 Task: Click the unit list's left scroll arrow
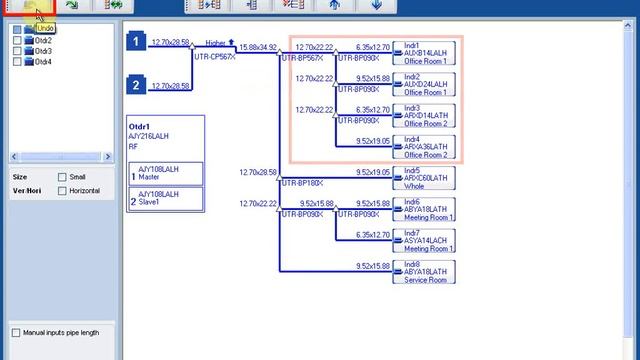[14, 156]
